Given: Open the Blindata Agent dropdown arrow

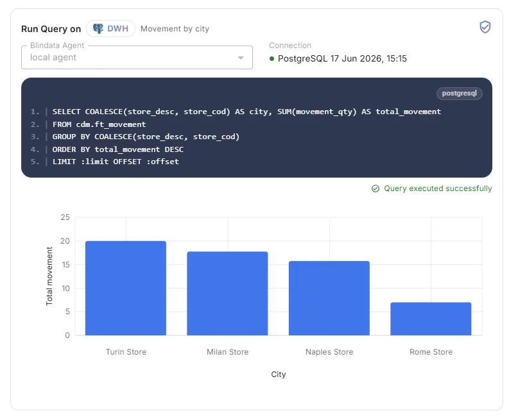Looking at the screenshot, I should point(241,58).
